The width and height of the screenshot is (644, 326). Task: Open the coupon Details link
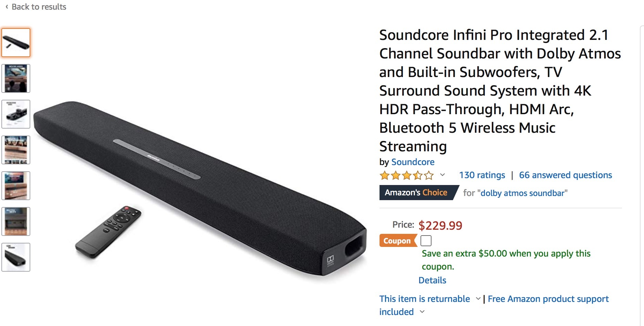point(432,280)
